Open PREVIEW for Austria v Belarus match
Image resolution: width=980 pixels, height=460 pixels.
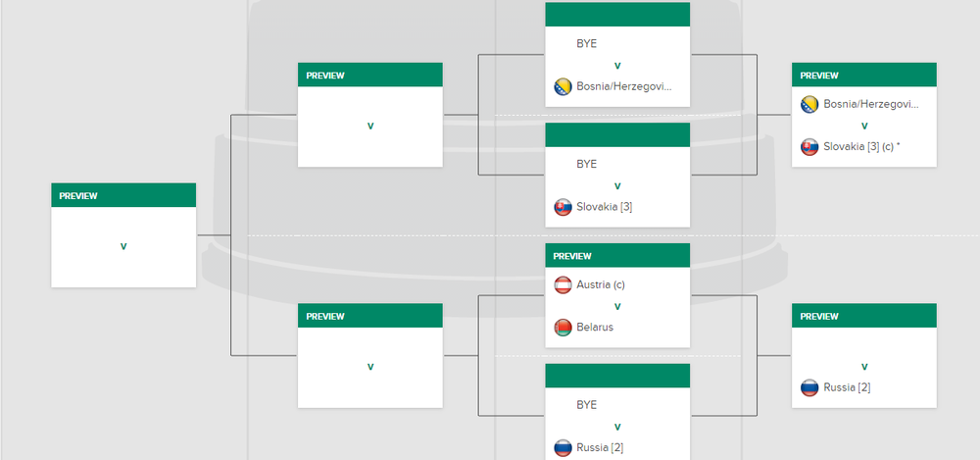[x=572, y=256]
